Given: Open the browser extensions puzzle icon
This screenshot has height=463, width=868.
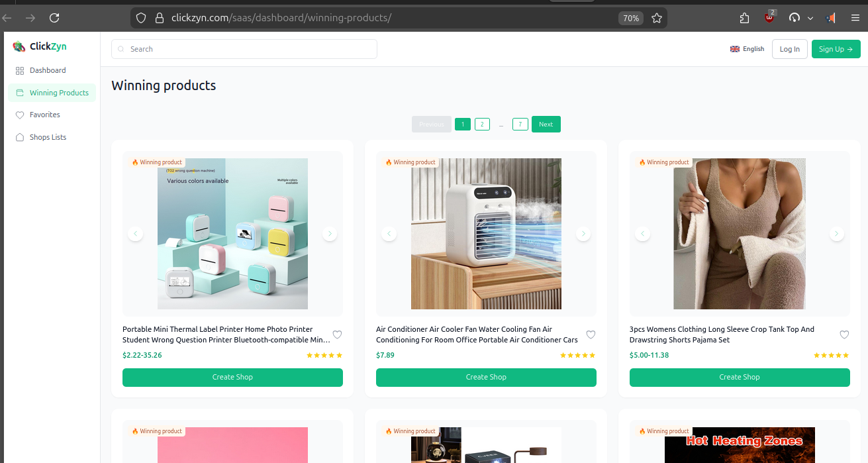Looking at the screenshot, I should tap(744, 18).
